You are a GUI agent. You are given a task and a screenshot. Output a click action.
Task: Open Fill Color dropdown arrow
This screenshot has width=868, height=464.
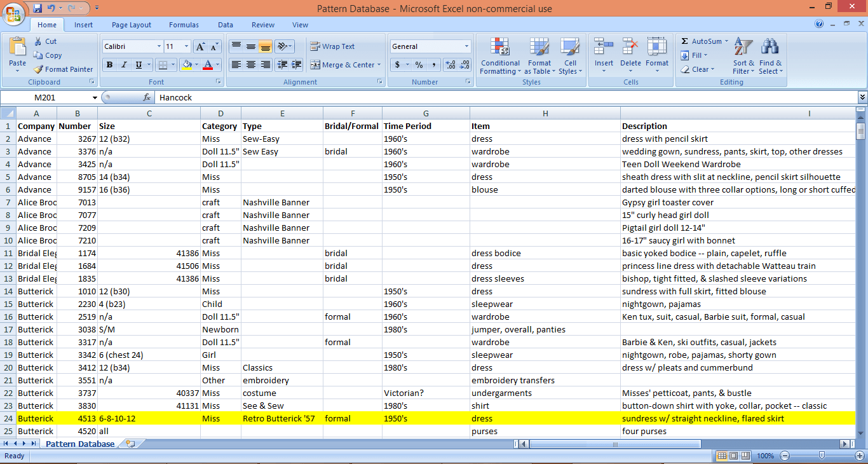[197, 65]
